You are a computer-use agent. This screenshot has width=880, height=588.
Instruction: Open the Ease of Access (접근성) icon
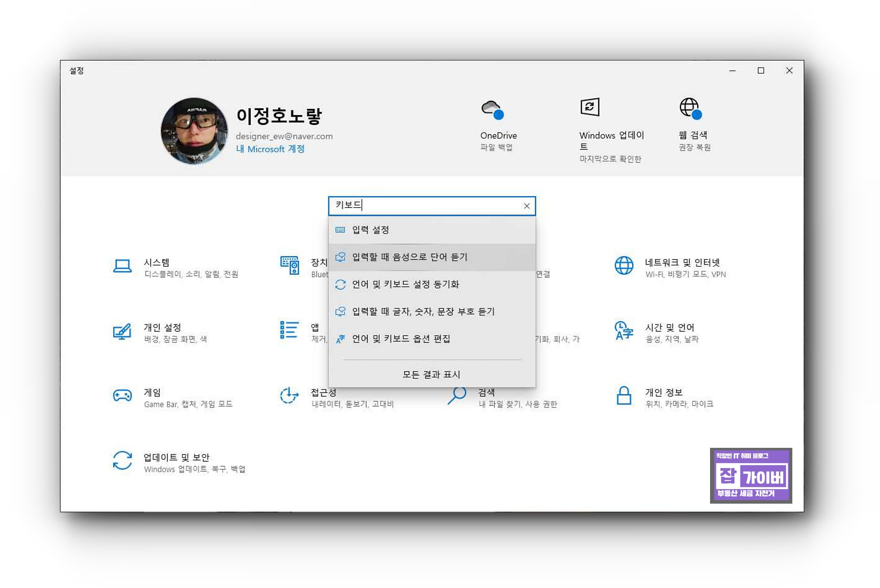(x=289, y=396)
